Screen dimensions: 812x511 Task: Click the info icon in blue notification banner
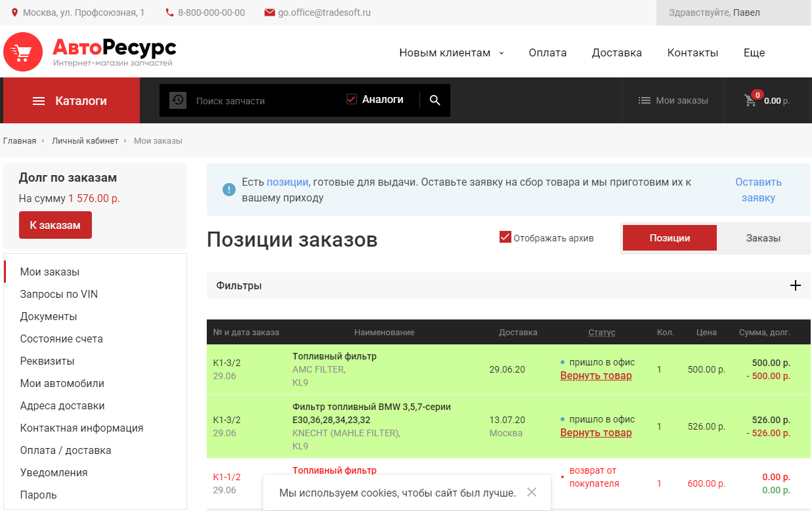228,189
